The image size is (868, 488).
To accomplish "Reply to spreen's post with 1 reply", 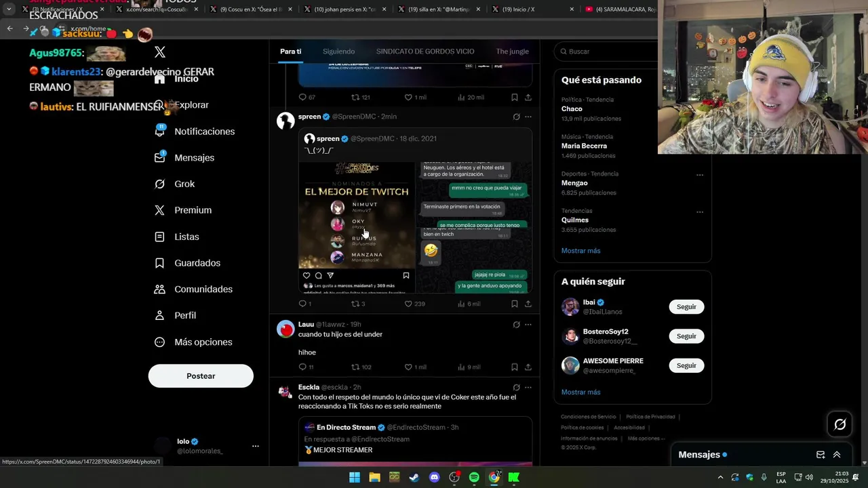I will click(x=304, y=304).
